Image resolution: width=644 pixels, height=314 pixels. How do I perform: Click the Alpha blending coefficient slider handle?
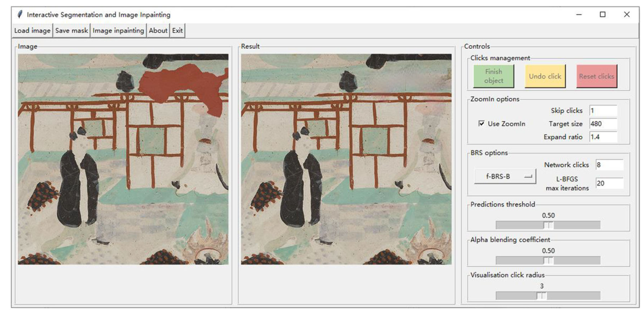(549, 260)
